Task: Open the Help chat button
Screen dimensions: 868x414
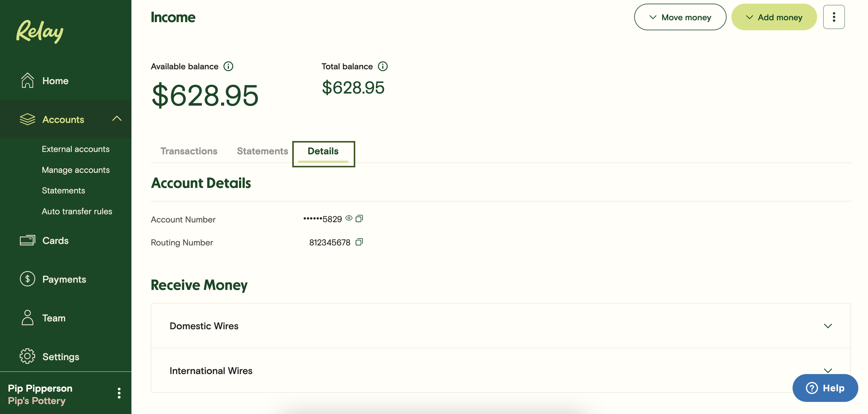Action: pos(825,388)
